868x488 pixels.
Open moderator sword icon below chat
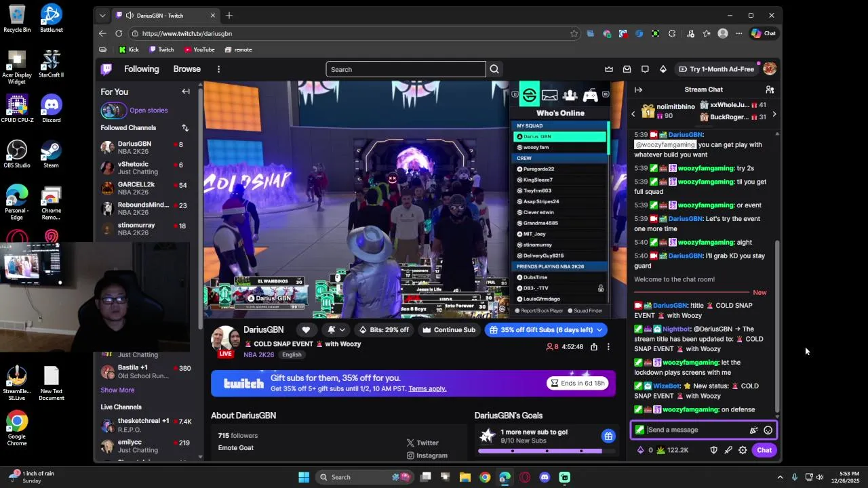point(728,450)
